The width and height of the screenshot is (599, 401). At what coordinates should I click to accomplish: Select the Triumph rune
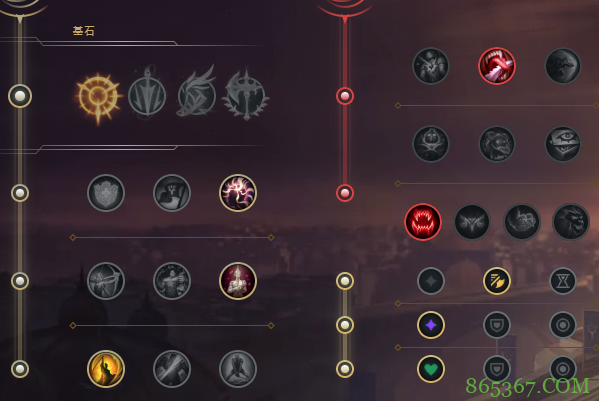[172, 193]
